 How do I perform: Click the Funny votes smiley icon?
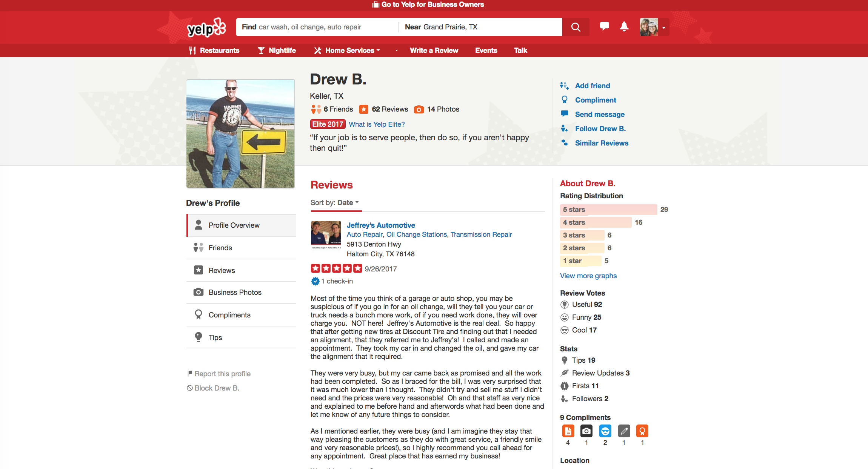coord(565,317)
